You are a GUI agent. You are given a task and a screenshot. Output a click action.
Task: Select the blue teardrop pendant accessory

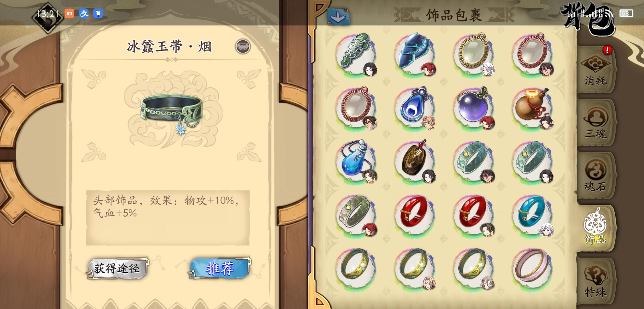(415, 108)
